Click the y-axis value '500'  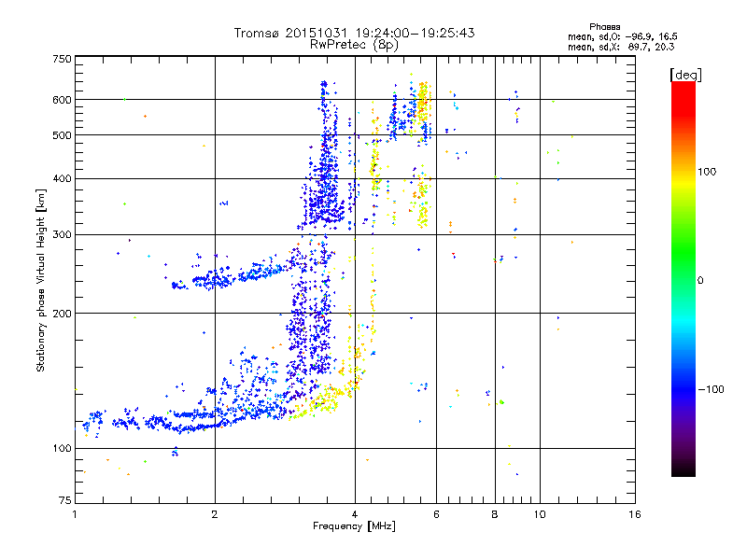click(63, 135)
